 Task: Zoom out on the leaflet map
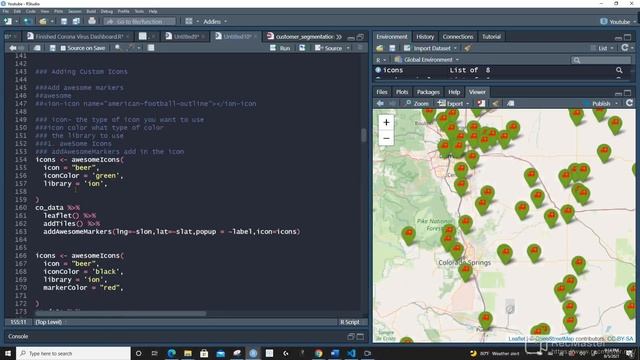[x=386, y=138]
